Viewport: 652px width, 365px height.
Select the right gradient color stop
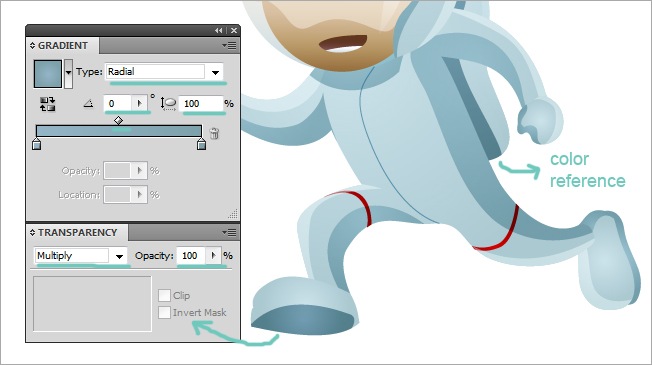(x=201, y=144)
